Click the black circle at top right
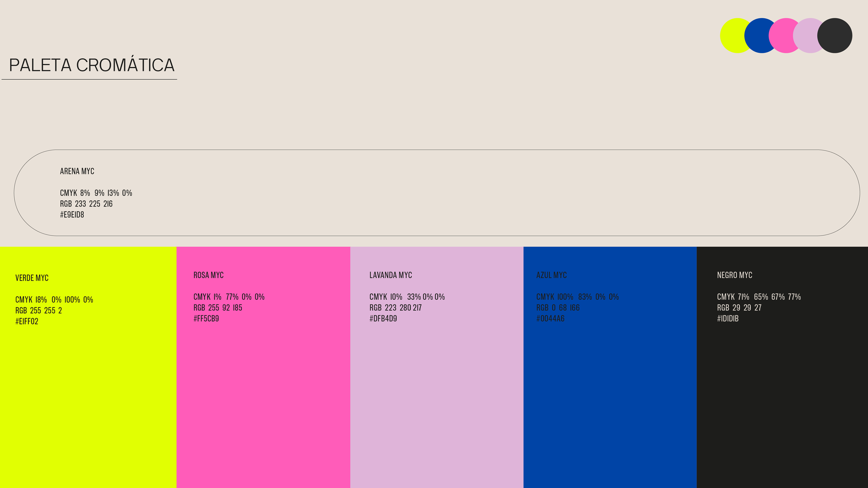The height and width of the screenshot is (488, 868). [835, 35]
